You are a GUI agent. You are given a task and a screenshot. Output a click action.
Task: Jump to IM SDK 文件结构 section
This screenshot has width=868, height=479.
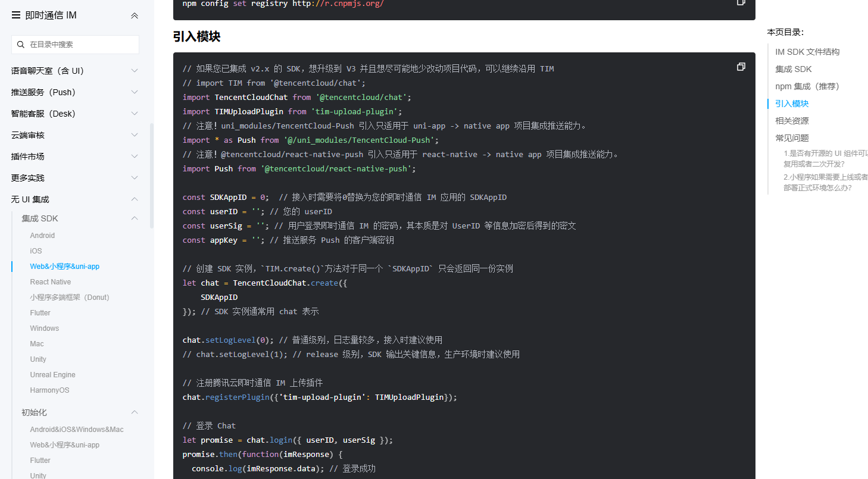807,52
